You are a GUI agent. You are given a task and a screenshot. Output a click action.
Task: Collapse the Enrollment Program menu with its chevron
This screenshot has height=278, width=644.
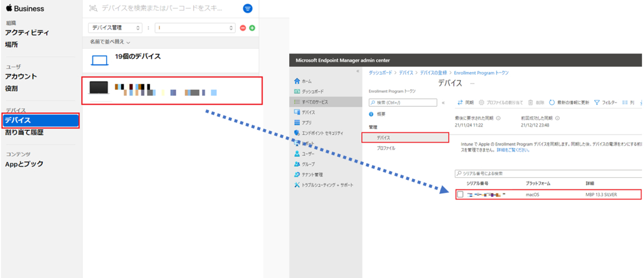click(443, 102)
